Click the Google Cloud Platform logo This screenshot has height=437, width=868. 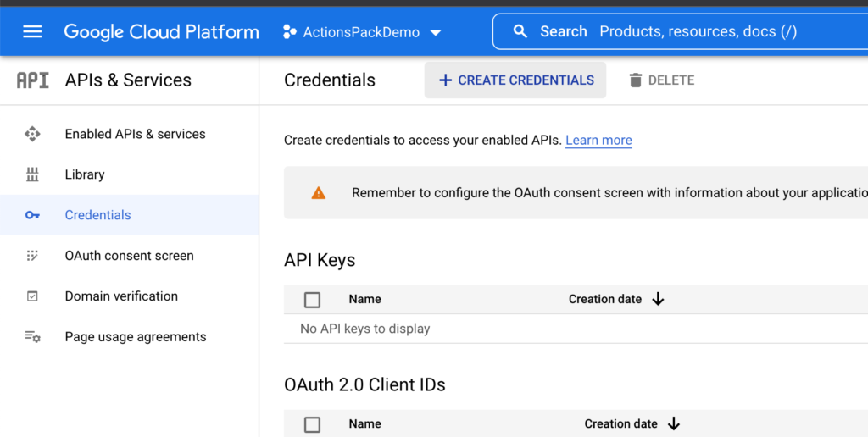[x=161, y=31]
